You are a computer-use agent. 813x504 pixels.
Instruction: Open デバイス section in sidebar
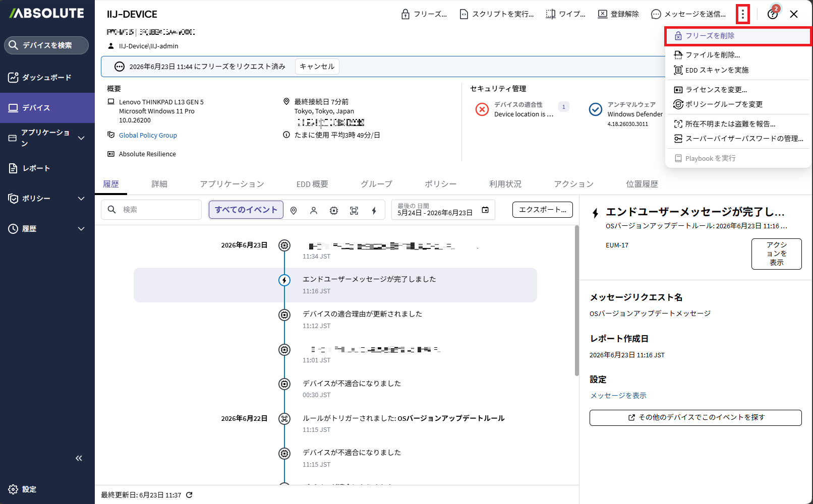click(x=47, y=108)
